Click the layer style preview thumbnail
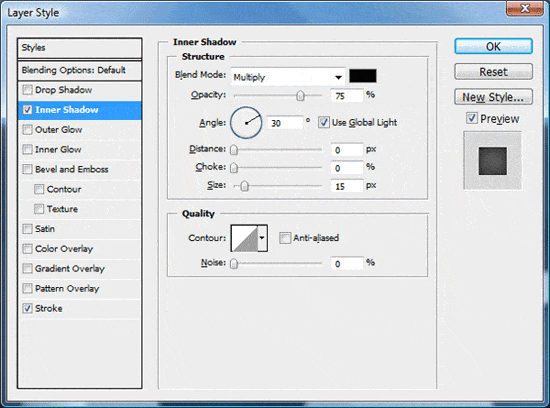The width and height of the screenshot is (550, 408). pos(492,161)
